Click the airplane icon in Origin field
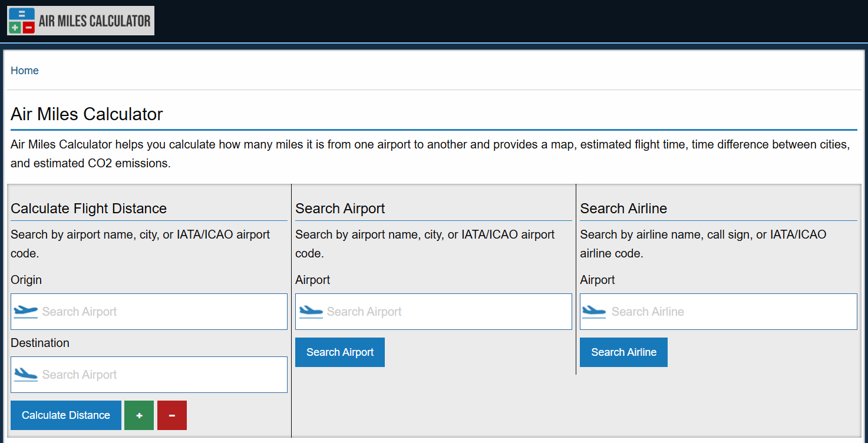 tap(25, 311)
